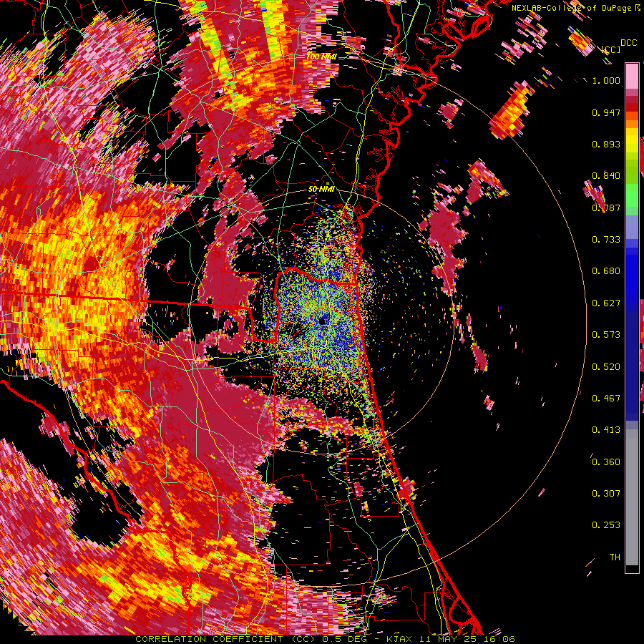Pick the bright blue swatch beside 0.680
Image resolution: width=644 pixels, height=644 pixels.
[632, 273]
